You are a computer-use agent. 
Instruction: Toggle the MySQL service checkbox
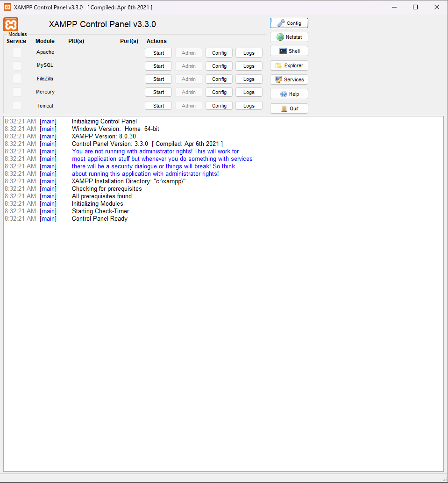point(17,65)
